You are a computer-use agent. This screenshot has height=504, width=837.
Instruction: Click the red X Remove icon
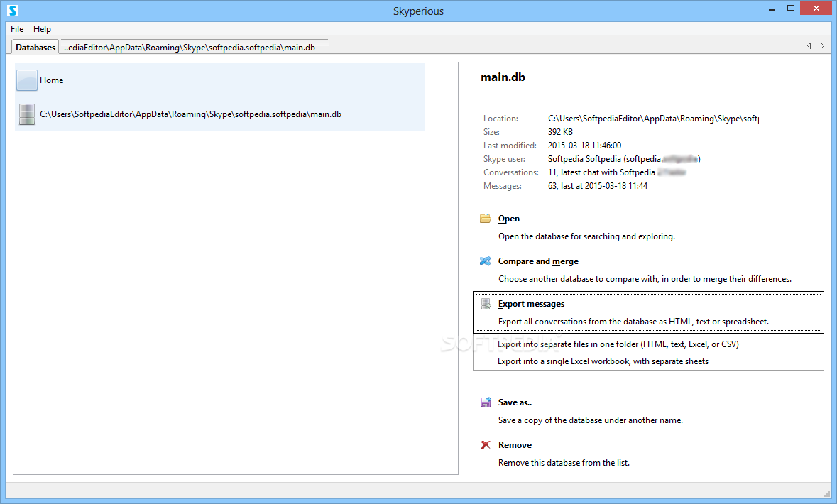tap(485, 445)
